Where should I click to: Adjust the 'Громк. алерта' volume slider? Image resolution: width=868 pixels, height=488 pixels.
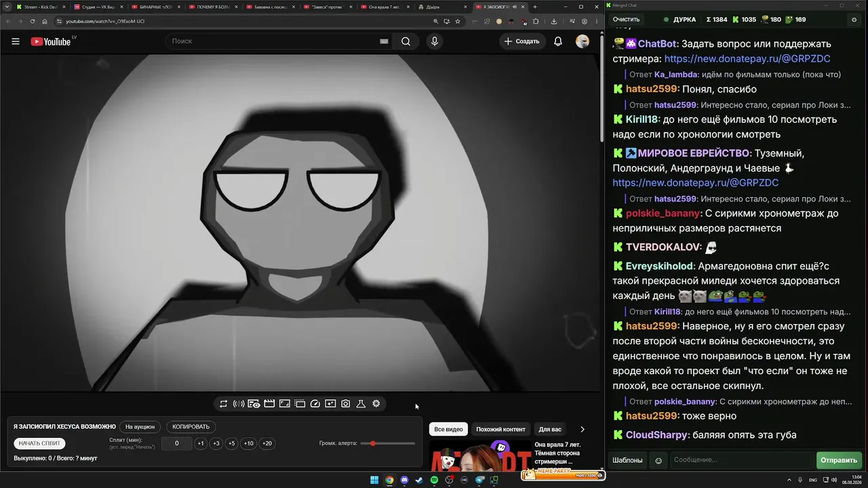[x=388, y=443]
